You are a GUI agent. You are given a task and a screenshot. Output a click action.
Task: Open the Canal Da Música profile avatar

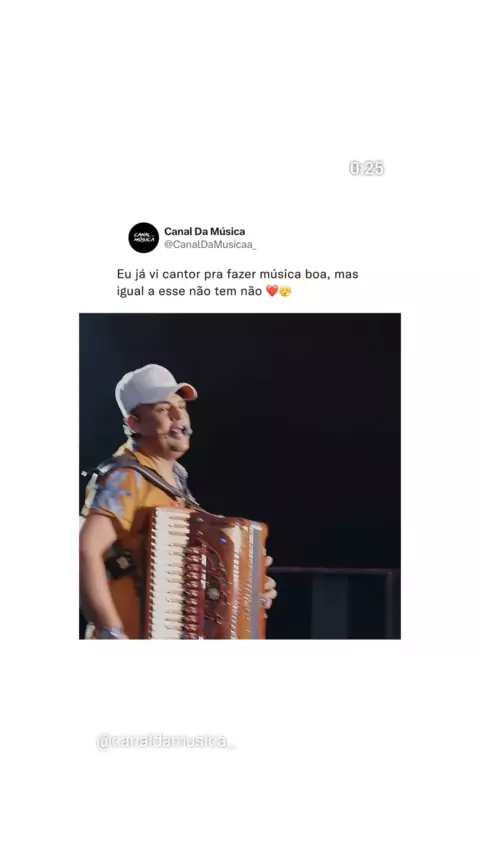pos(143,237)
